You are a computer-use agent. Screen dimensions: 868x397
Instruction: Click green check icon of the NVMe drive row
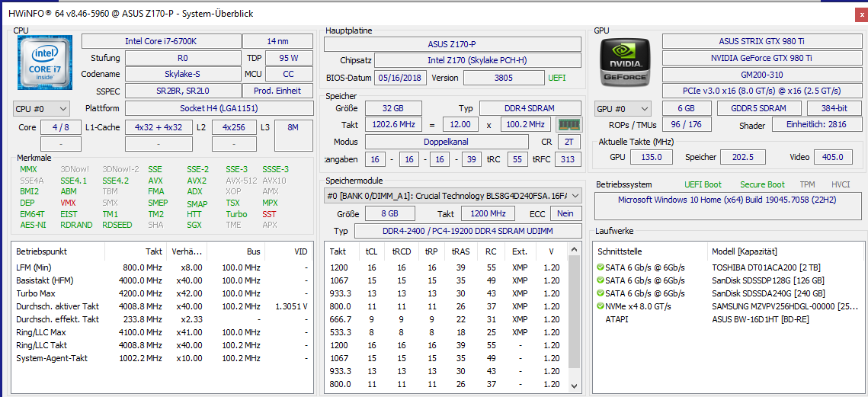pyautogui.click(x=600, y=306)
